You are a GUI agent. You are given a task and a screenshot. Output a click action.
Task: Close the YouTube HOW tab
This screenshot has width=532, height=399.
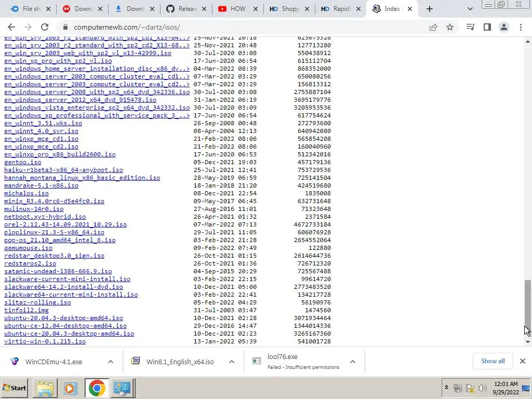point(256,9)
